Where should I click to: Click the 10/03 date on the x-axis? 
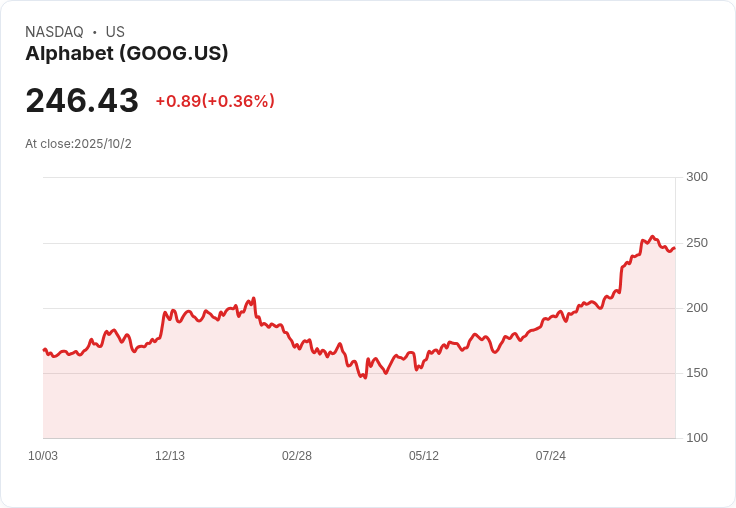pyautogui.click(x=43, y=456)
